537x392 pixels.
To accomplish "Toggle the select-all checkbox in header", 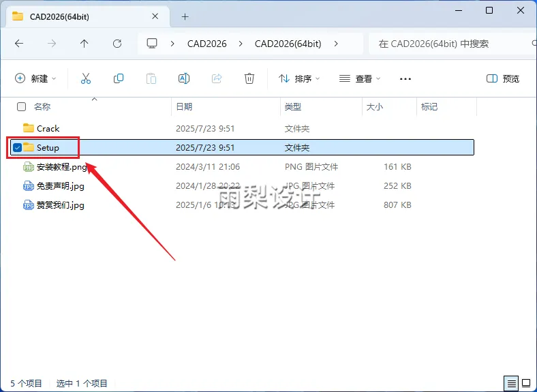I will [x=21, y=106].
